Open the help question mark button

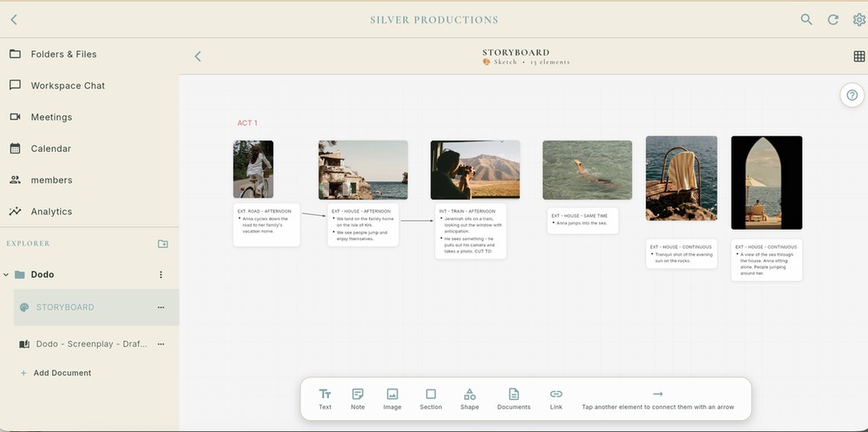pyautogui.click(x=852, y=95)
